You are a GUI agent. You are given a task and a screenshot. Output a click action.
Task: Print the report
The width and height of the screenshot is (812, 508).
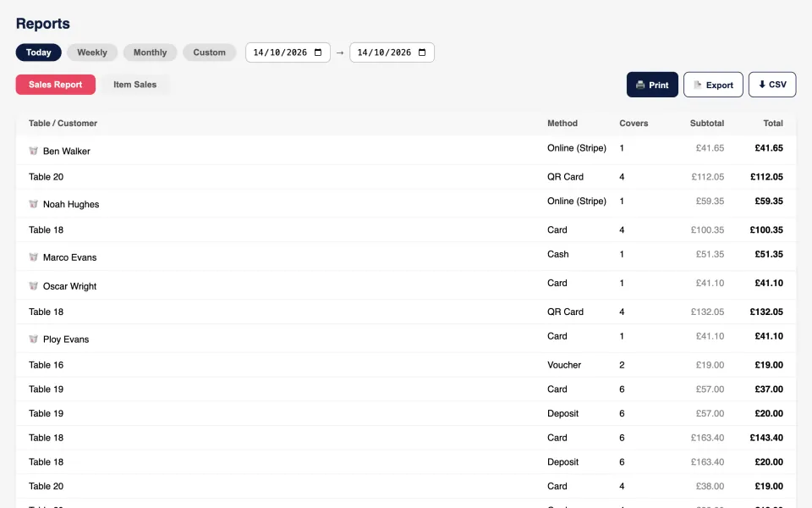[652, 85]
